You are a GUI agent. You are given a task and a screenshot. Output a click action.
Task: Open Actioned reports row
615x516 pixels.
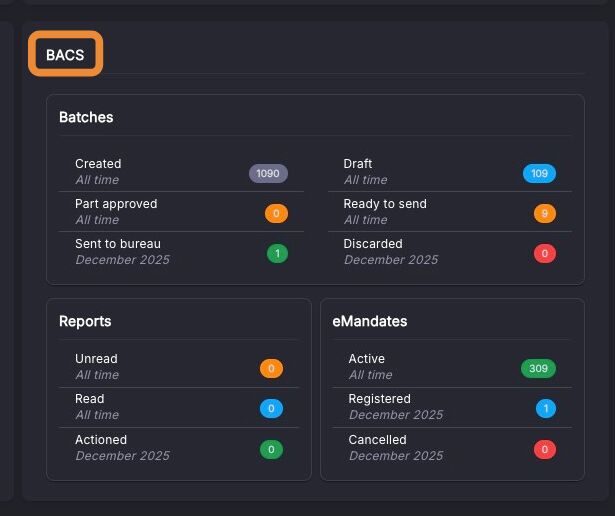point(179,448)
